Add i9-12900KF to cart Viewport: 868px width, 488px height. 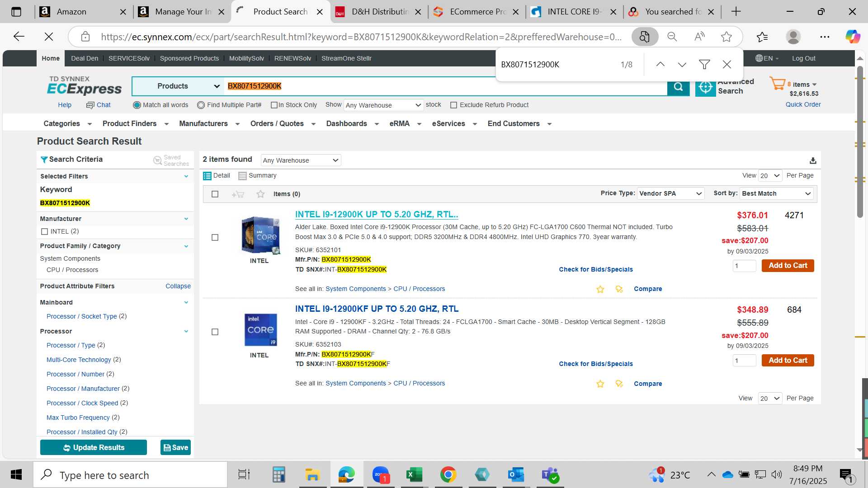(788, 361)
